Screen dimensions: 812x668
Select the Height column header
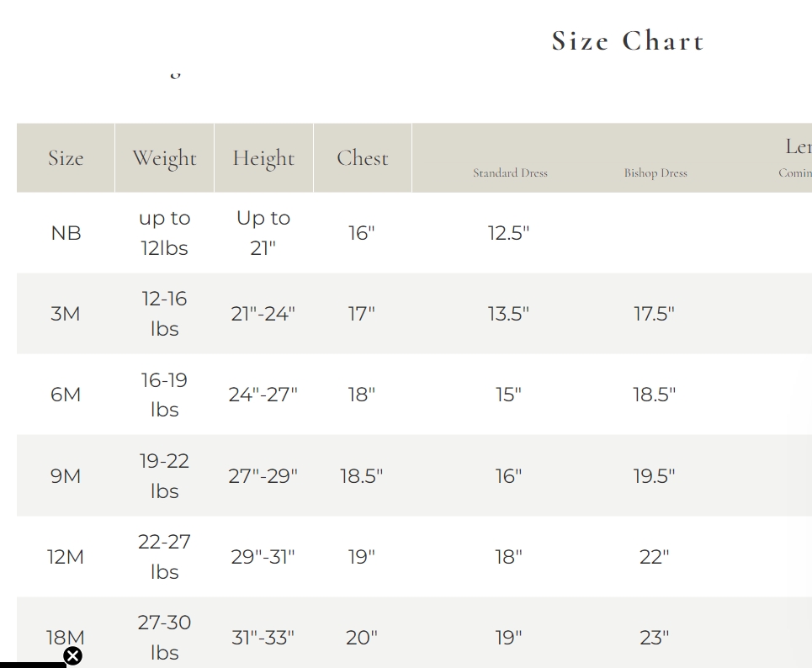(263, 158)
